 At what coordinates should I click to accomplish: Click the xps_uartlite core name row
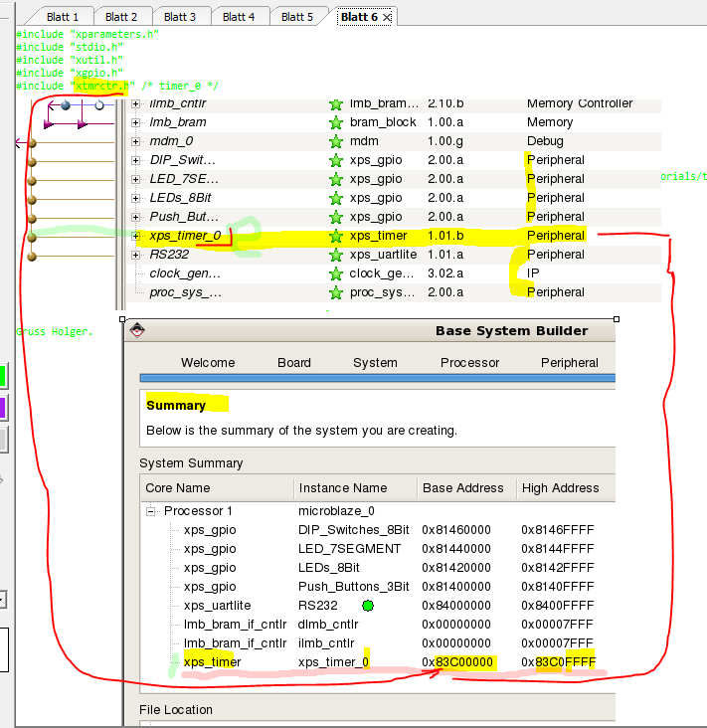217,606
